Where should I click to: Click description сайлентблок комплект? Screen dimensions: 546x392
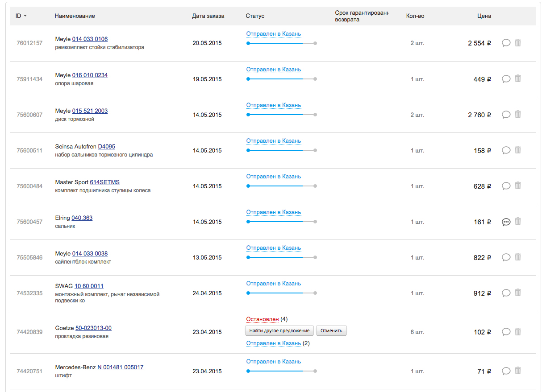[83, 262]
